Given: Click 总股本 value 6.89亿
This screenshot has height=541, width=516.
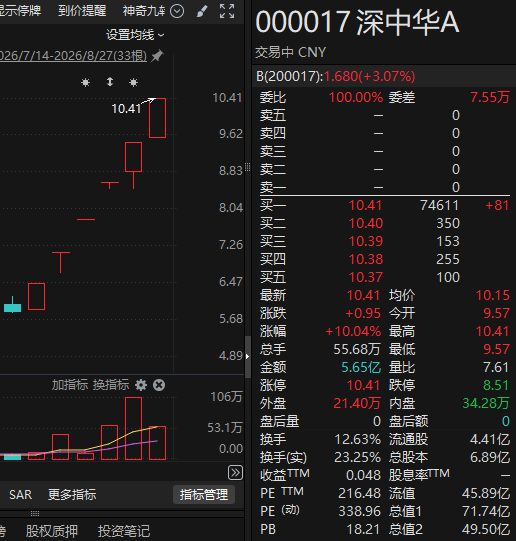Looking at the screenshot, I should tap(490, 458).
